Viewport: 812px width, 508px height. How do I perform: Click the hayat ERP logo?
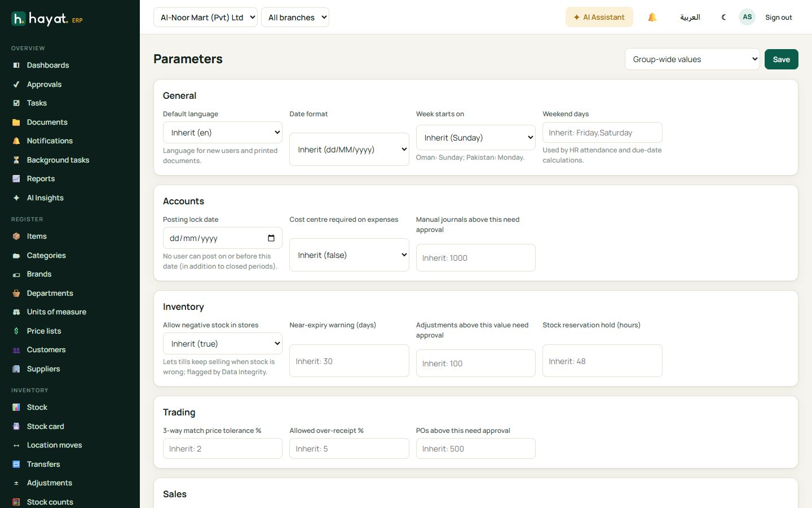pos(47,19)
